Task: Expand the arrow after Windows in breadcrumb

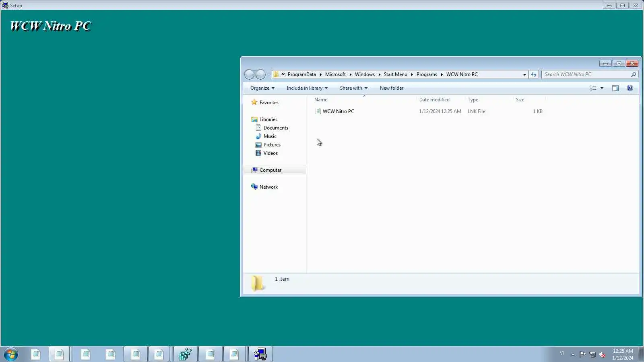Action: [379, 74]
